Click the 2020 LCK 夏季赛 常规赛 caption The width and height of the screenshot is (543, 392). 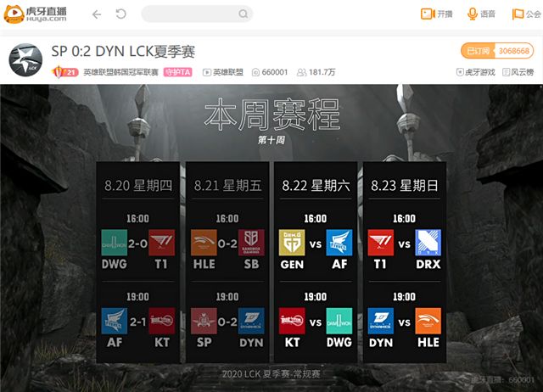point(271,374)
